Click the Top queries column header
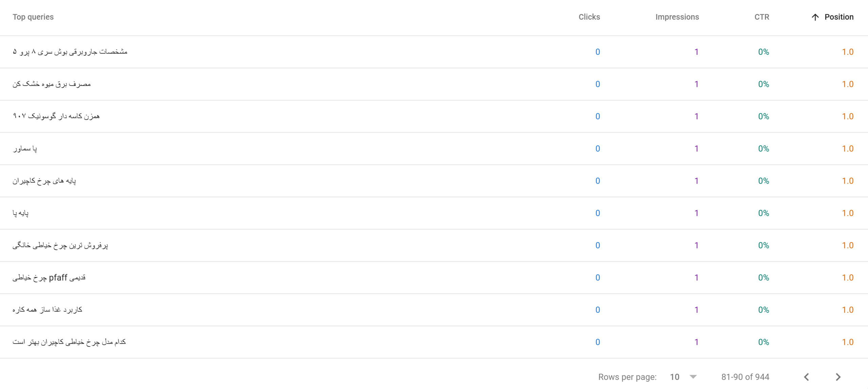 click(x=33, y=17)
